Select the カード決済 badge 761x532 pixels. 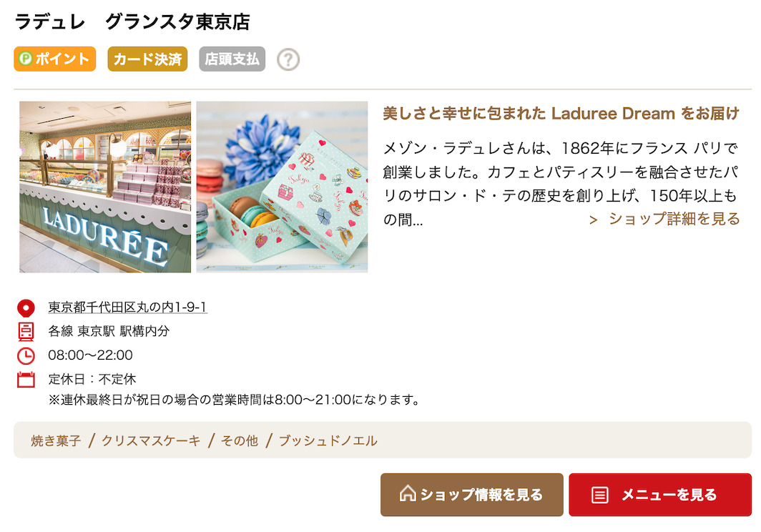coord(147,59)
